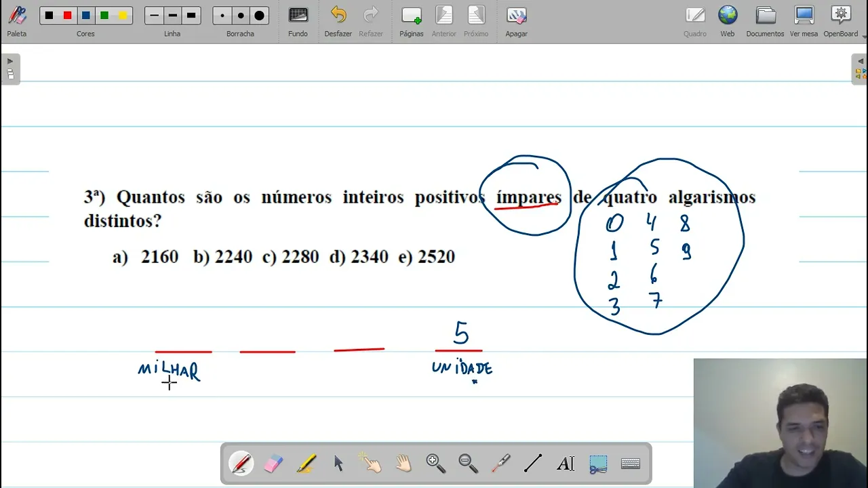Set the thinnest line width
868x488 pixels.
[x=154, y=16]
